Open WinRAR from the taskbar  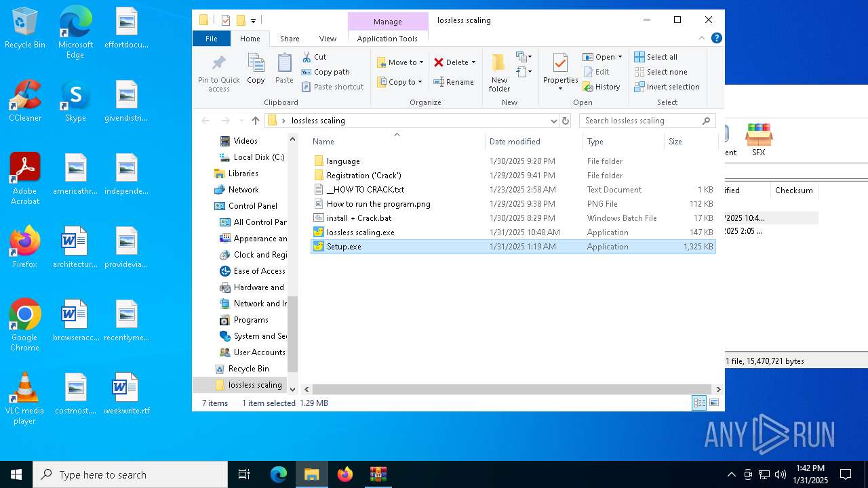378,474
